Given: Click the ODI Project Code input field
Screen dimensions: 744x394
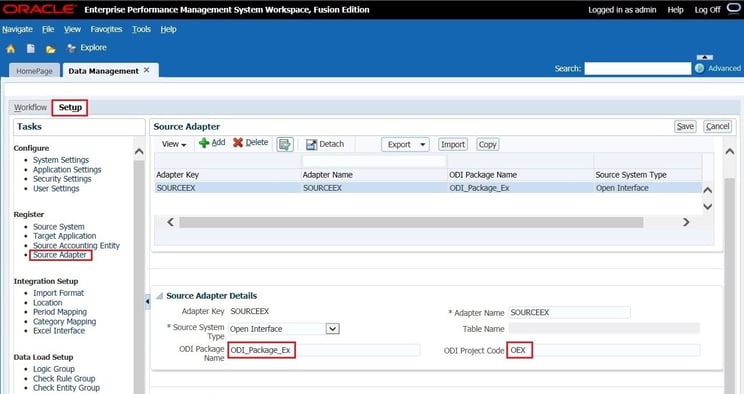Looking at the screenshot, I should point(604,350).
